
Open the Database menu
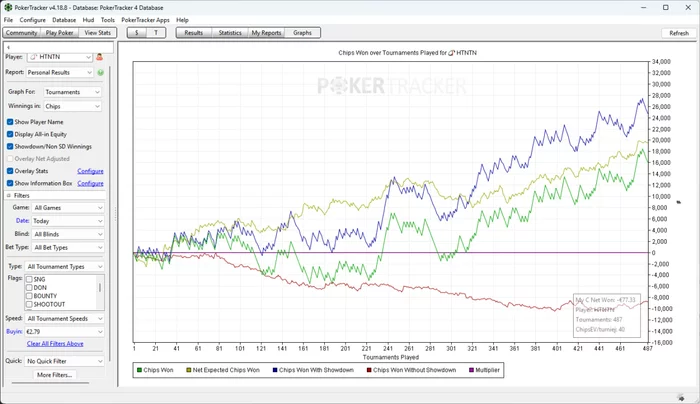pos(64,20)
